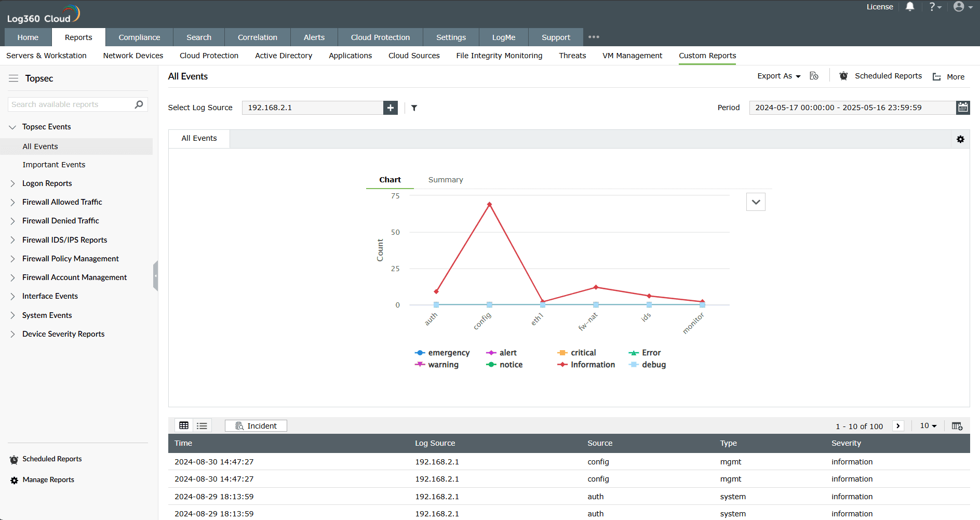980x520 pixels.
Task: Open the Threats sub-tab
Action: 572,56
